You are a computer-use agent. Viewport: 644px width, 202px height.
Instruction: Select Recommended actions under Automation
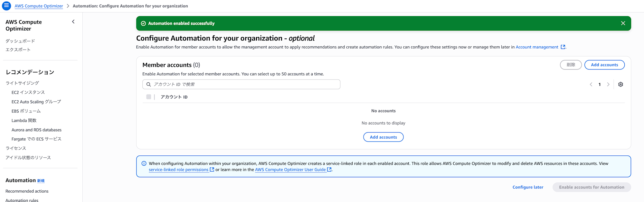tap(27, 191)
